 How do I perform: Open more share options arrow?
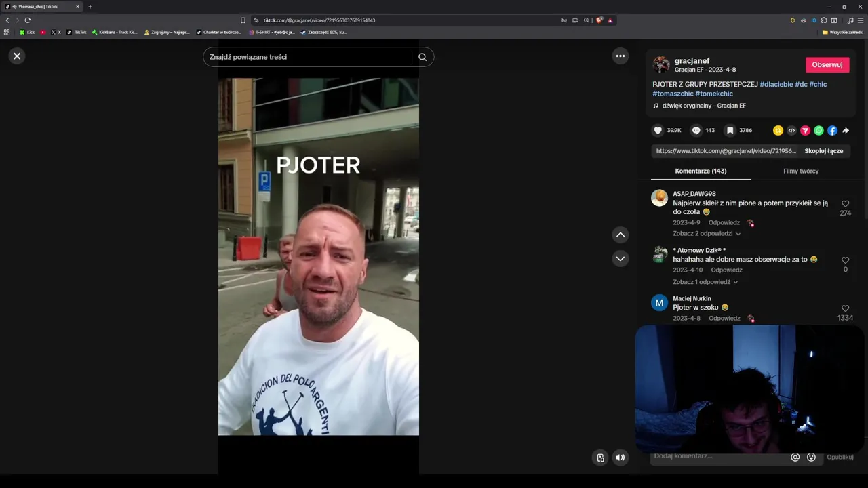coord(846,130)
